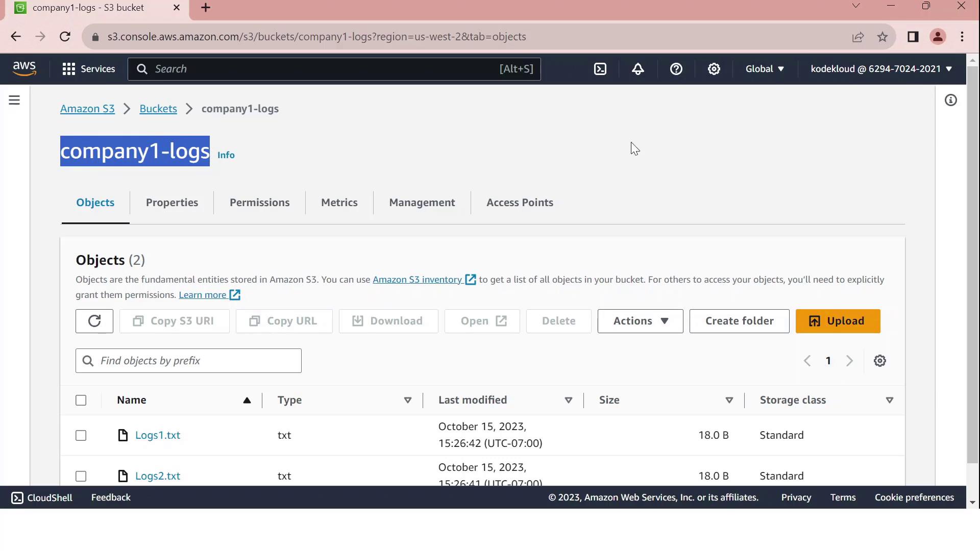Open the Services grid menu
980x551 pixels.
pyautogui.click(x=88, y=69)
